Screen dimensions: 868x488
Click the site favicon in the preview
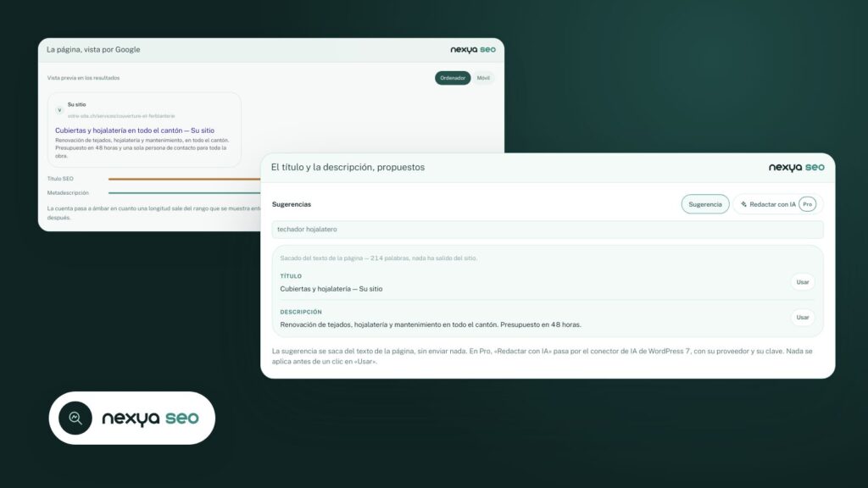59,110
